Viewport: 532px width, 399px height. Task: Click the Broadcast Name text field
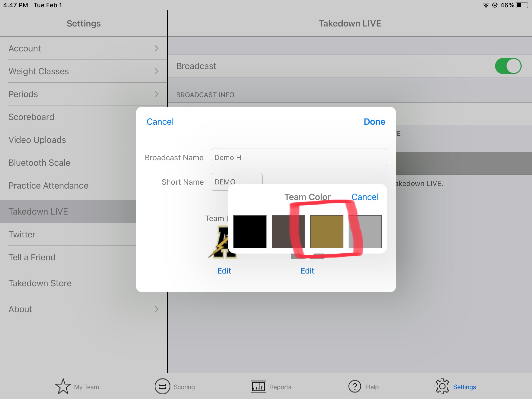click(x=299, y=157)
